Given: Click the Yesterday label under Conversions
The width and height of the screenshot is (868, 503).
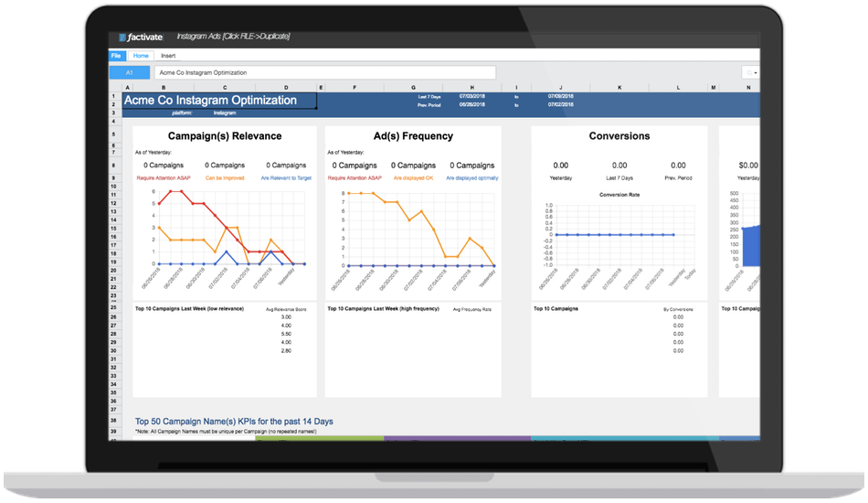Looking at the screenshot, I should (x=561, y=178).
